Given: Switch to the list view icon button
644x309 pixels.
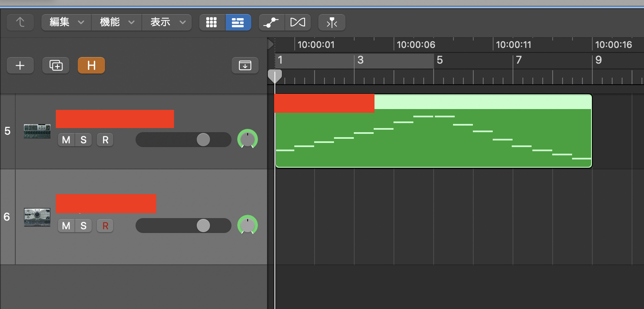Looking at the screenshot, I should tap(238, 22).
